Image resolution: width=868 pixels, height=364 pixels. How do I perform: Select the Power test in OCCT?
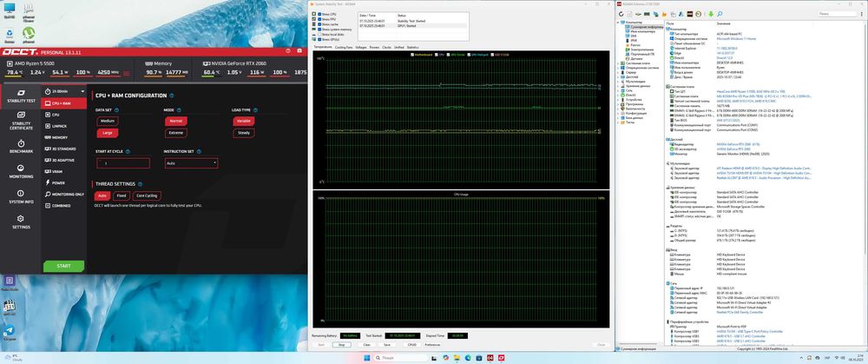[x=64, y=182]
